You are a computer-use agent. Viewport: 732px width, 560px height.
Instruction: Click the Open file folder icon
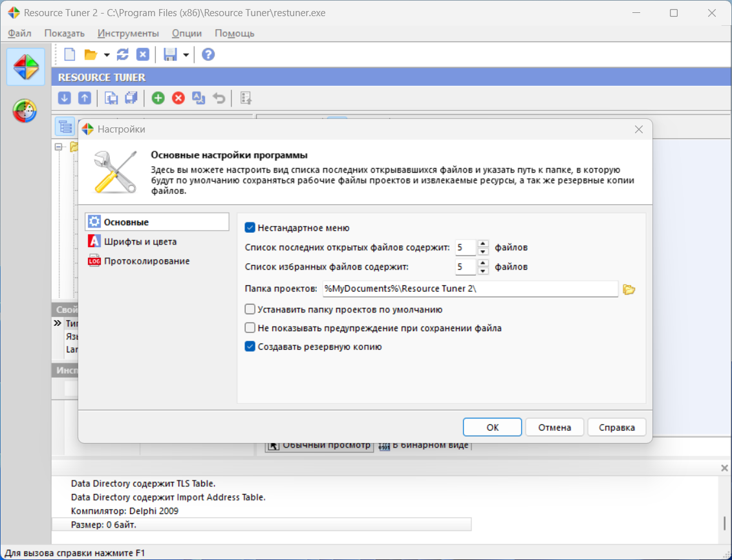[x=91, y=54]
